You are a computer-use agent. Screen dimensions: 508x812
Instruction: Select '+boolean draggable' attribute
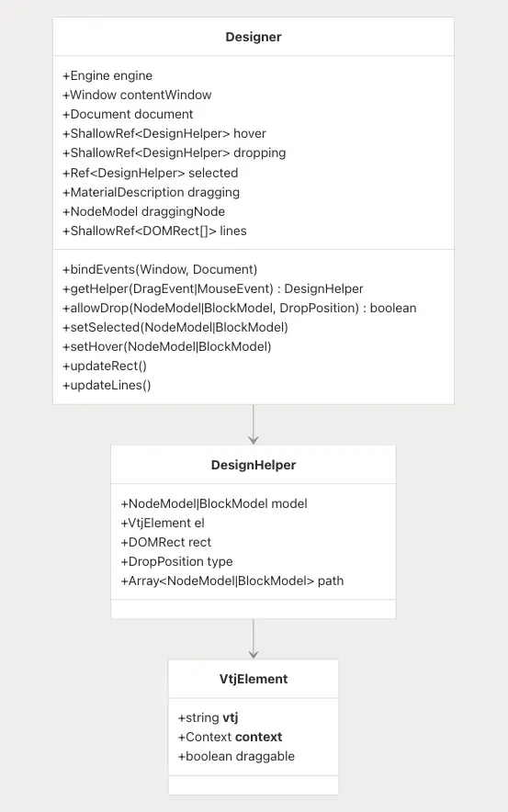click(236, 756)
